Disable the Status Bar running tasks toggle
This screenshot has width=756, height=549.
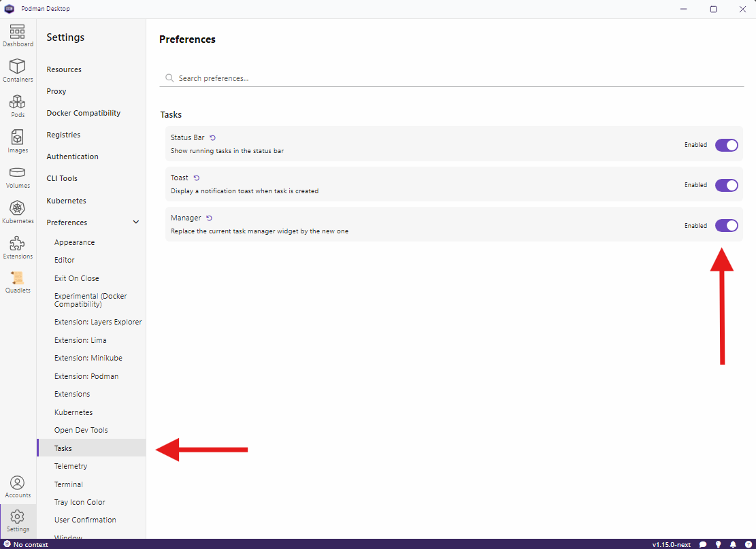(726, 144)
